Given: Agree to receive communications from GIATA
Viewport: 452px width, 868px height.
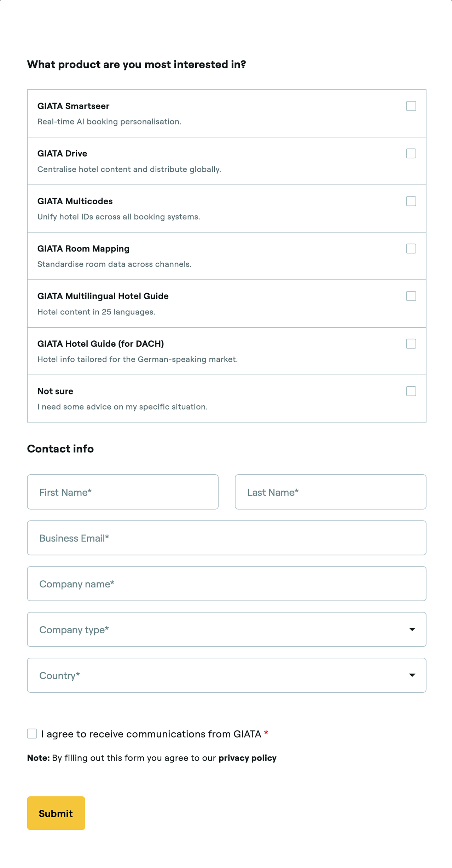Looking at the screenshot, I should pyautogui.click(x=32, y=733).
